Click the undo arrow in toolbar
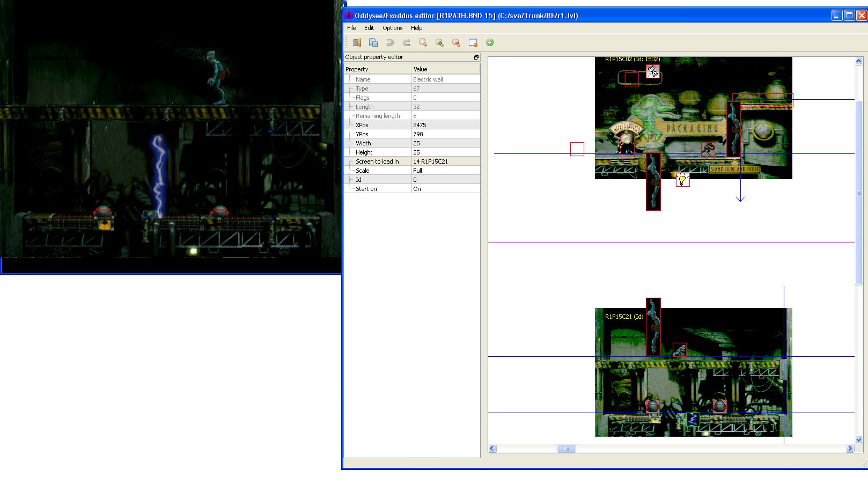Screen dimensions: 868x485 point(390,43)
